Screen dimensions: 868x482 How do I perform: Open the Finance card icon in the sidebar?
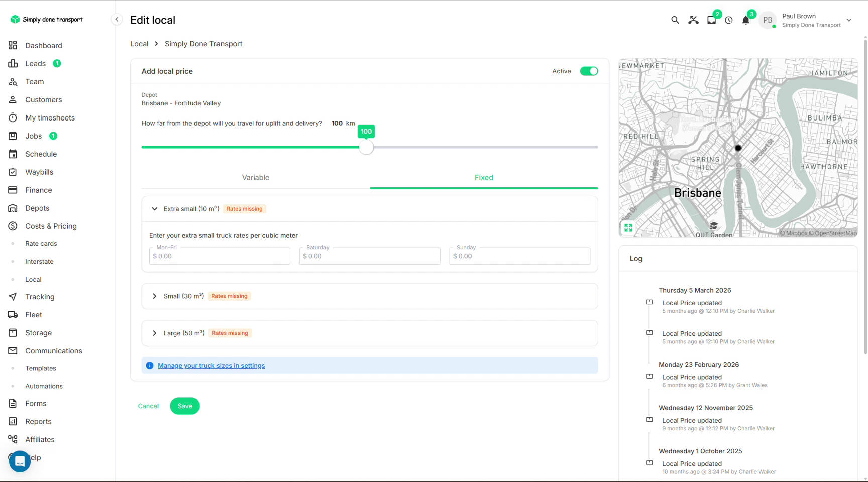coord(13,190)
